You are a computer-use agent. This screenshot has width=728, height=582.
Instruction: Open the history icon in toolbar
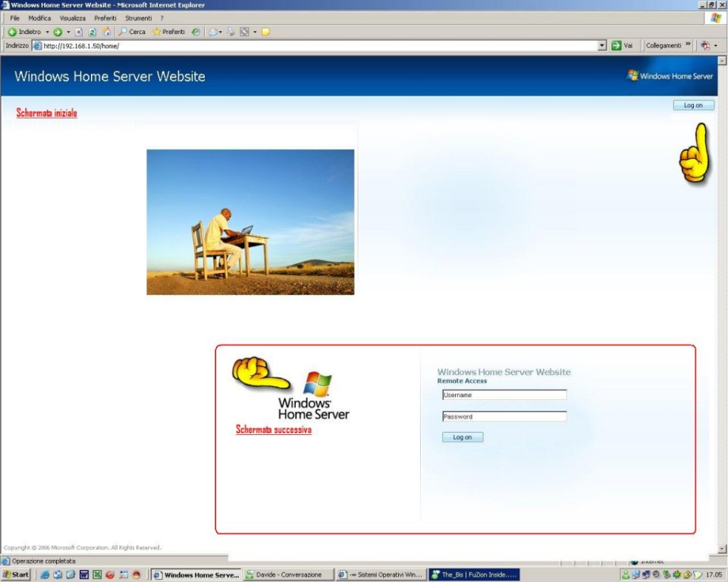[196, 32]
